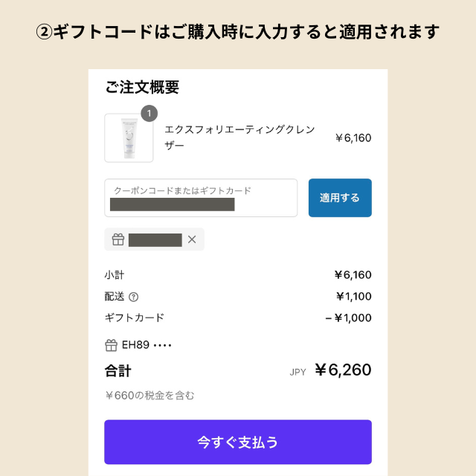The height and width of the screenshot is (476, 476).
Task: Click the shipping cost ¥1,100
Action: [353, 296]
